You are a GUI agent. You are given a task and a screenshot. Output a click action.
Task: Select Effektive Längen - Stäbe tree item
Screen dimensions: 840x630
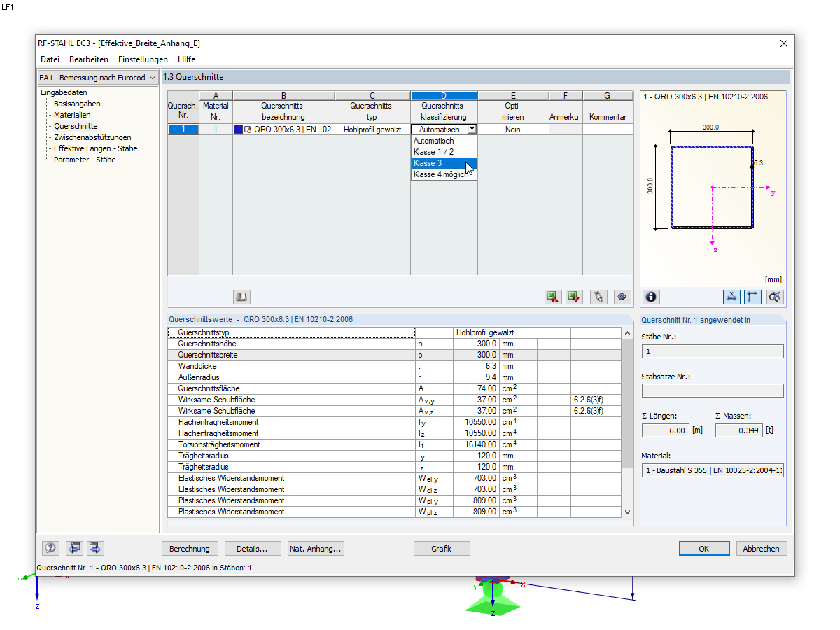[95, 148]
